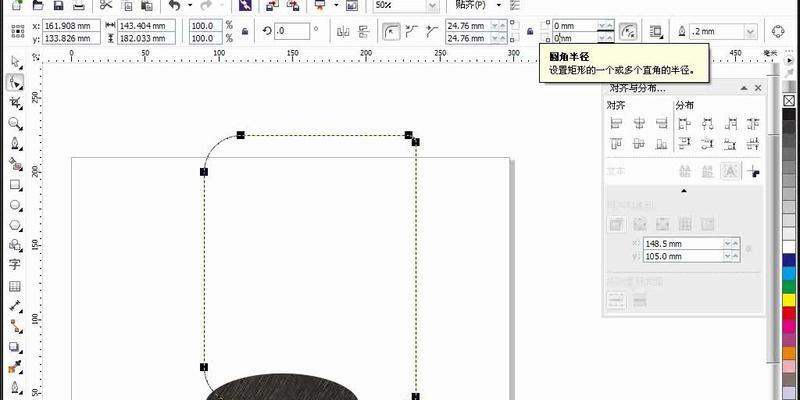Open the application launcher dropdown arrow
This screenshot has height=400, width=800.
(336, 6)
